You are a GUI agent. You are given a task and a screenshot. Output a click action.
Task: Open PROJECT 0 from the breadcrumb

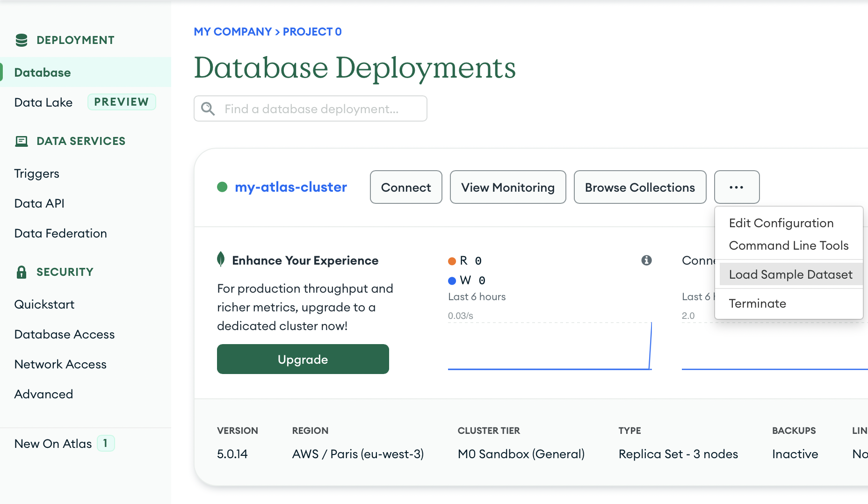tap(312, 31)
